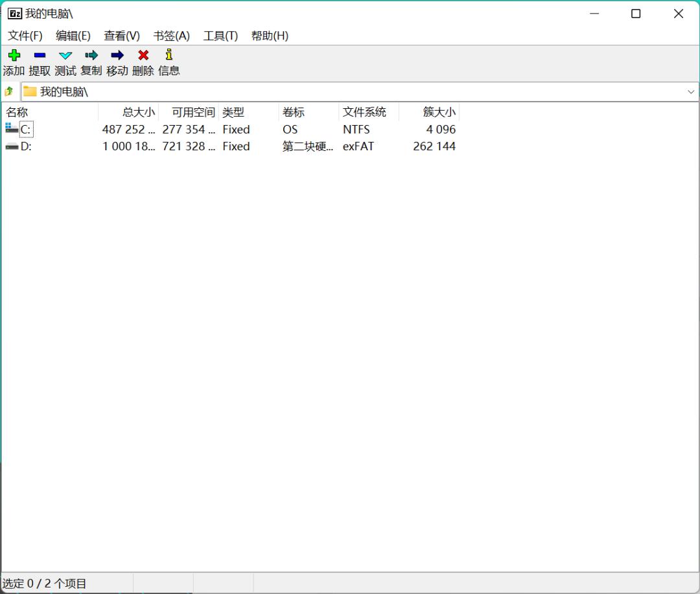This screenshot has width=700, height=594.
Task: Click into the 我的电脑\ address field
Action: pyautogui.click(x=324, y=92)
